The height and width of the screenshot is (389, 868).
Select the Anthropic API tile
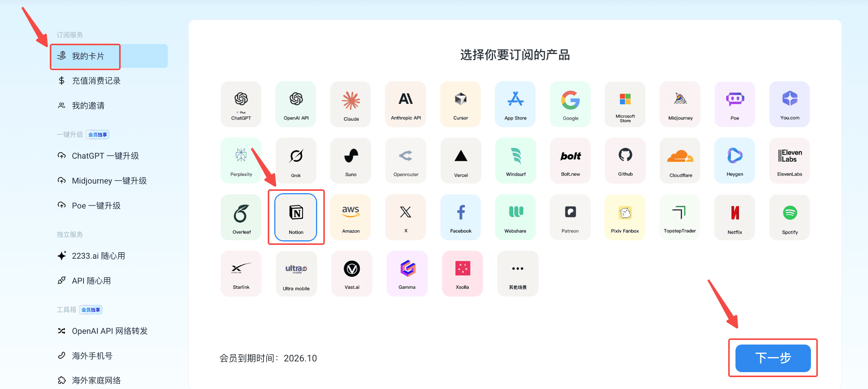pos(406,104)
